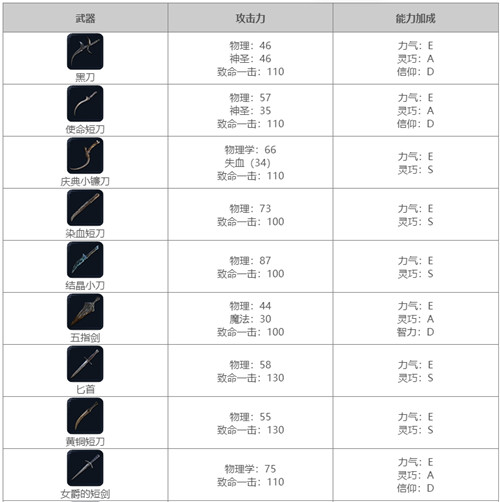Open the 匕首 dagger icon
Image resolution: width=500 pixels, height=502 pixels.
pos(85,363)
